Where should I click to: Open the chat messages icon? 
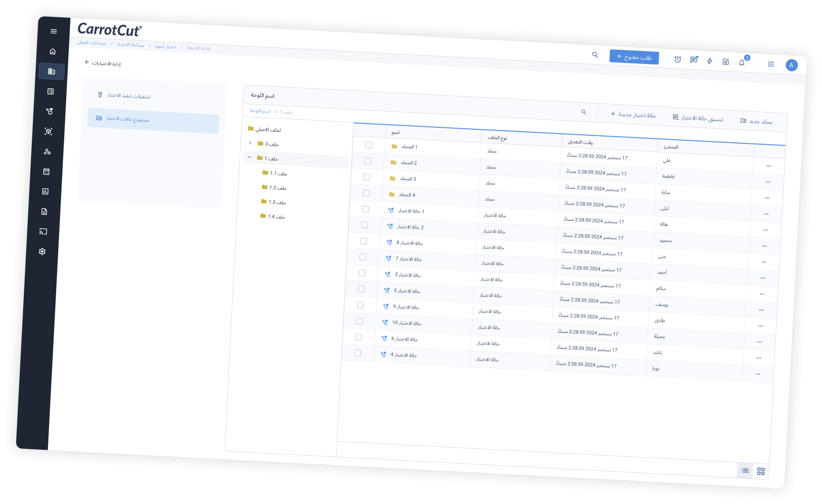coord(694,60)
